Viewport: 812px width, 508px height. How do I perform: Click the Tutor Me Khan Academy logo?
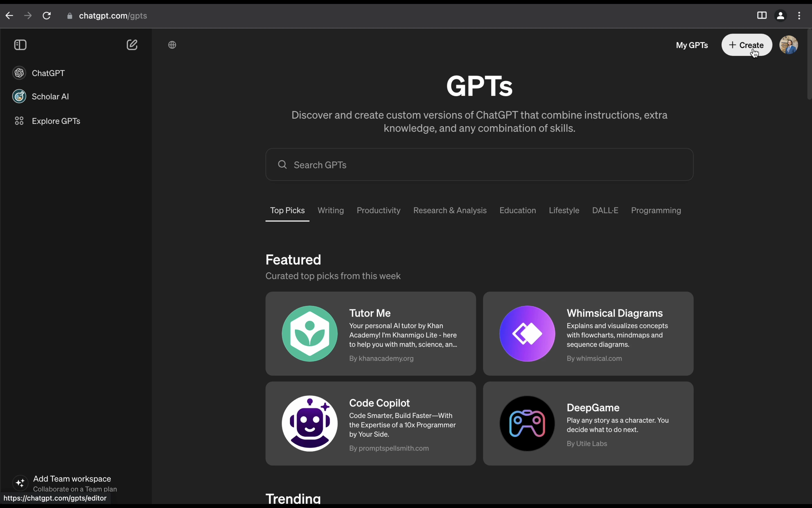tap(310, 334)
